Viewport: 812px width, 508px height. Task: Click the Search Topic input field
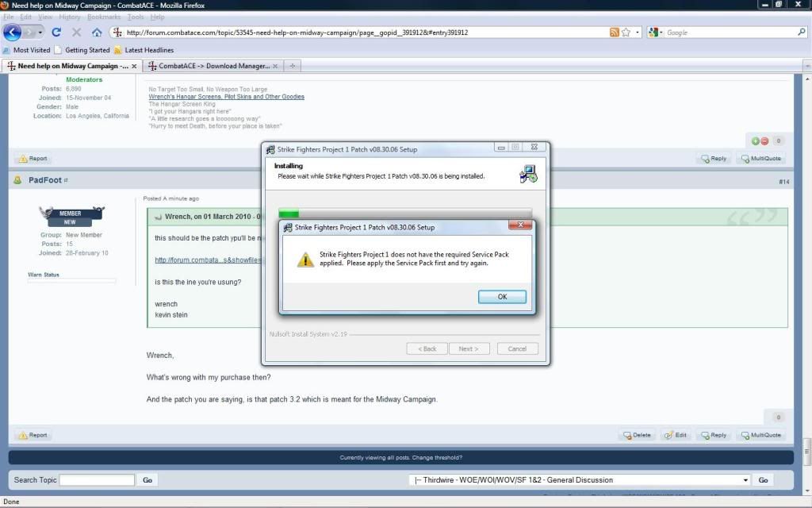tap(97, 480)
